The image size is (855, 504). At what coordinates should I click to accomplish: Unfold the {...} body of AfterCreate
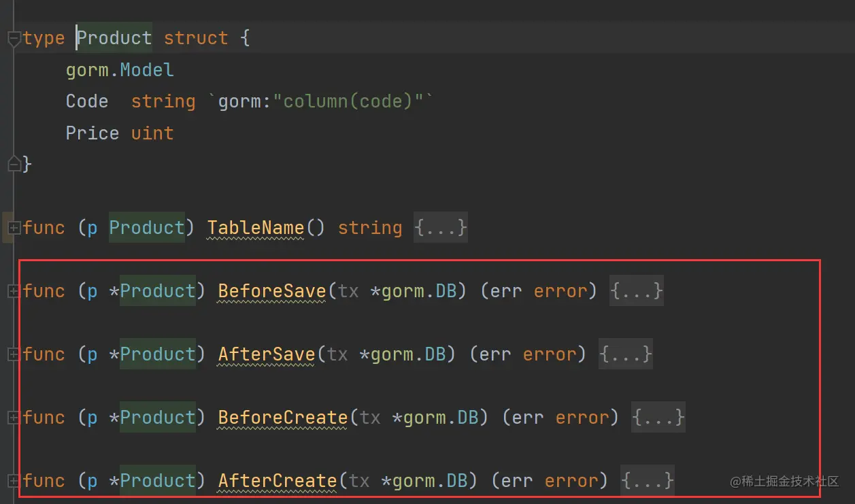pyautogui.click(x=647, y=481)
